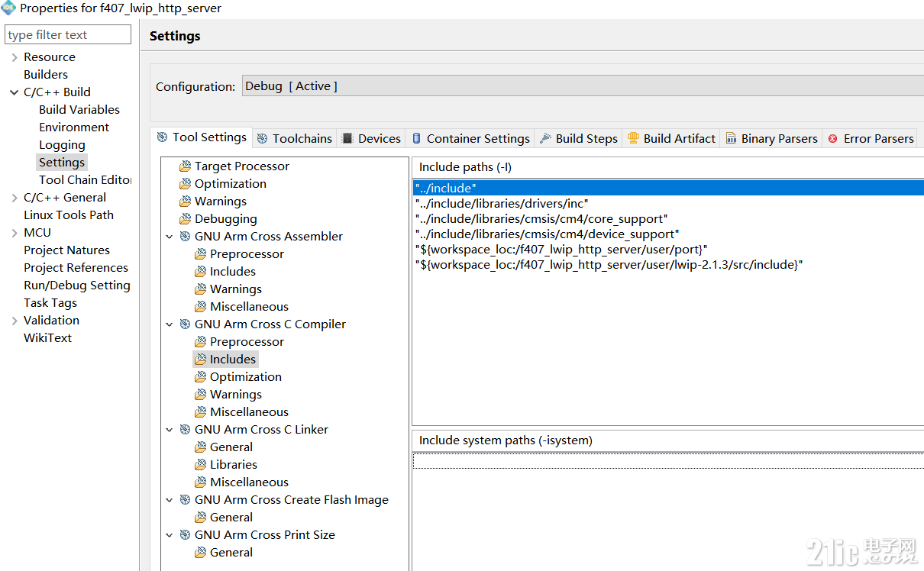The height and width of the screenshot is (571, 924).
Task: Expand the Resource node in sidebar
Action: click(x=14, y=57)
